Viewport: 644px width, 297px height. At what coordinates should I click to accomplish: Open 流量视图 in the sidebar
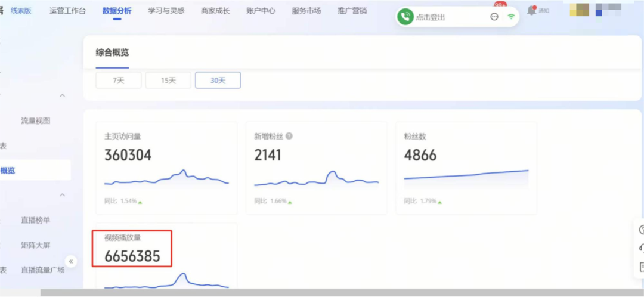coord(36,121)
